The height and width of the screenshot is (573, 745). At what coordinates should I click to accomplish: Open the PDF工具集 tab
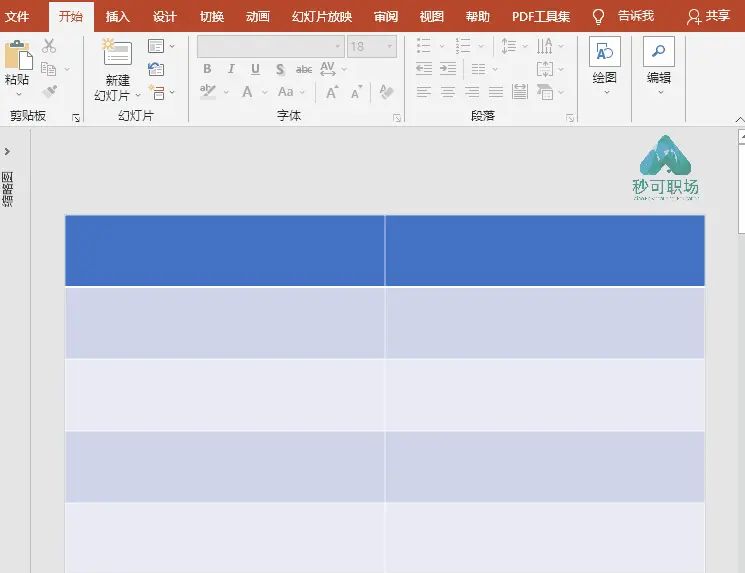pyautogui.click(x=541, y=17)
